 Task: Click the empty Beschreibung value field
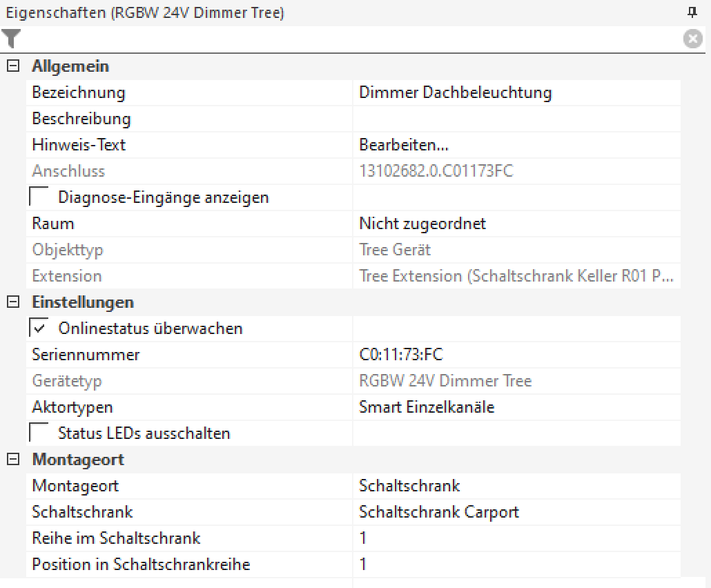[x=515, y=119]
